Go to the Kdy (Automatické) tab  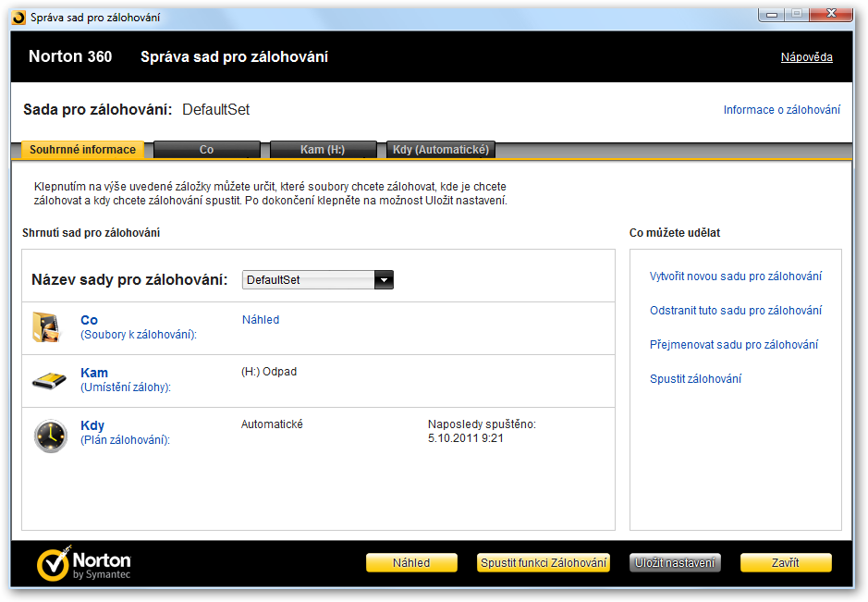[441, 150]
